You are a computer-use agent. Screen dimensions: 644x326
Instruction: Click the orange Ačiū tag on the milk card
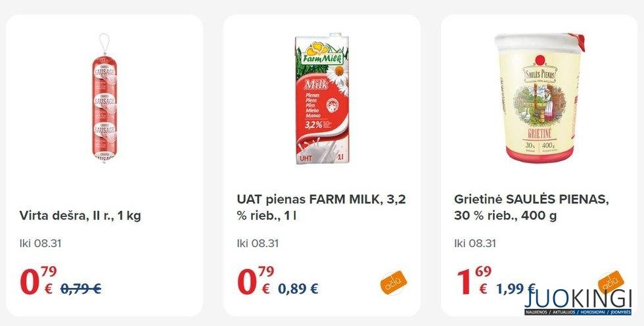click(393, 283)
